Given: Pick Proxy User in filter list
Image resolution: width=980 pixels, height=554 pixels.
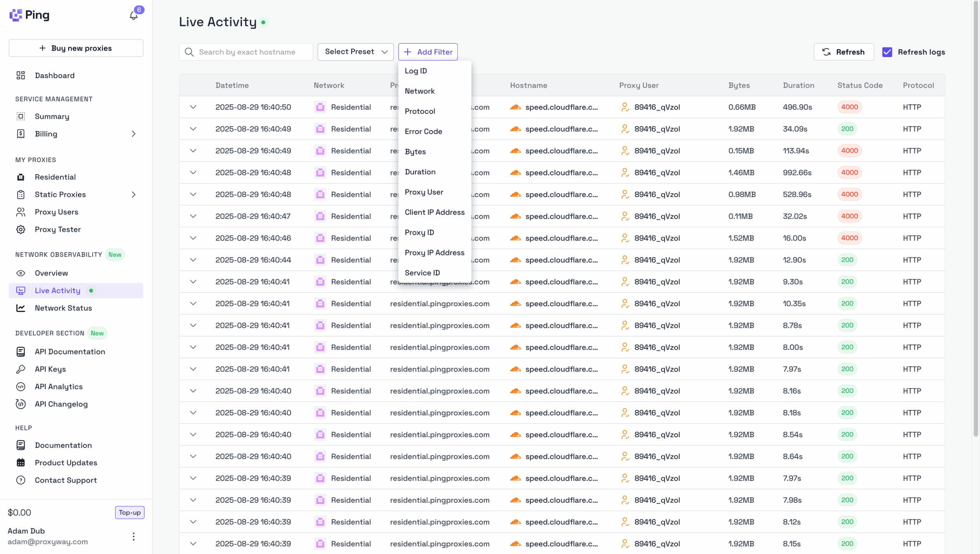Looking at the screenshot, I should pyautogui.click(x=424, y=192).
